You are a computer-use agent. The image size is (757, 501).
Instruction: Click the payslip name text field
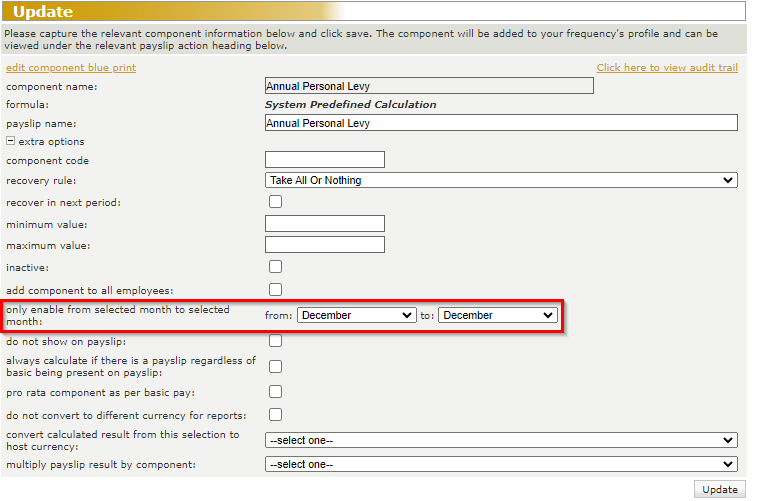(501, 123)
